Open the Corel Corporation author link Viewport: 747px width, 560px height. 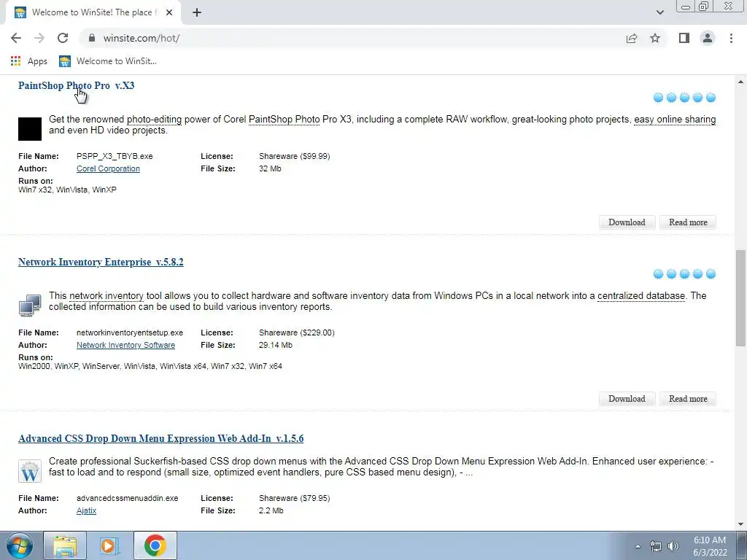coord(108,168)
